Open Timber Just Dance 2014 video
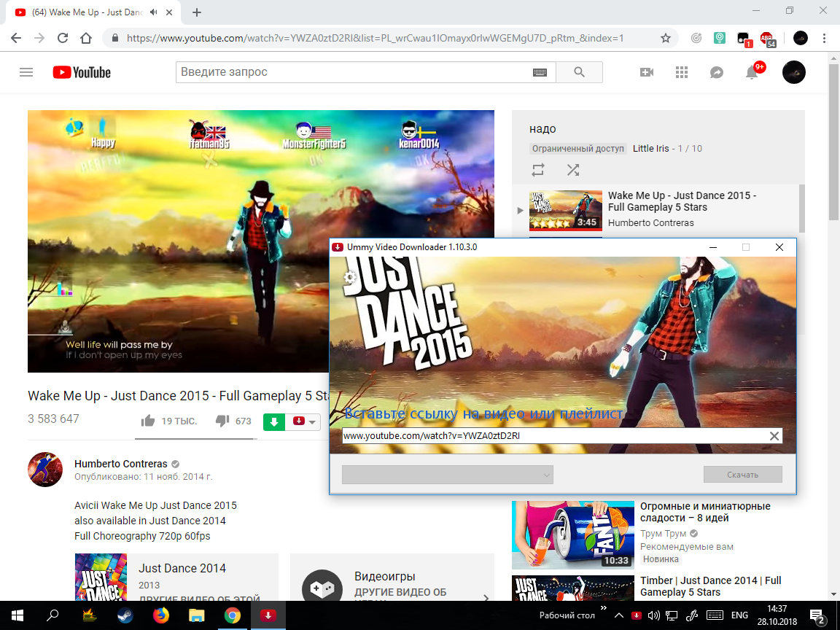 pyautogui.click(x=710, y=586)
